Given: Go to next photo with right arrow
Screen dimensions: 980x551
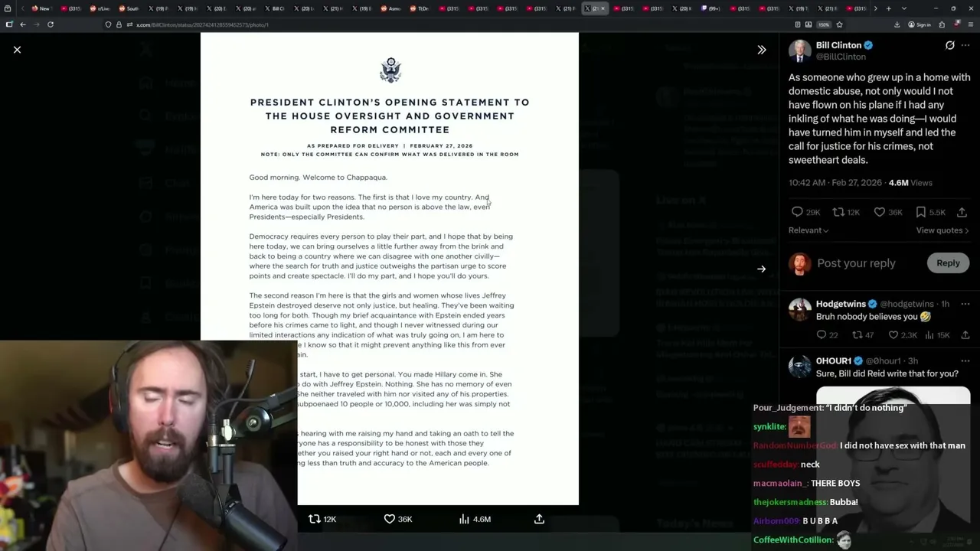Looking at the screenshot, I should point(762,269).
